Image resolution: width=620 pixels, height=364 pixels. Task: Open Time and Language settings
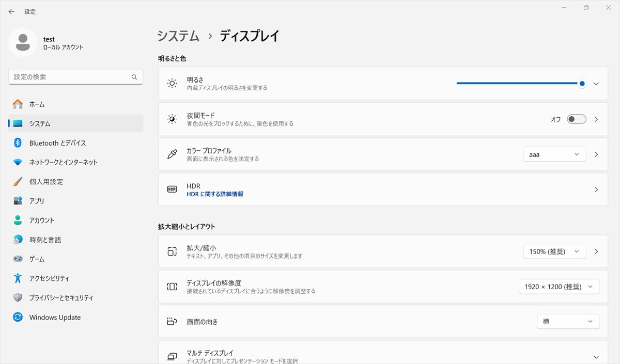(45, 240)
